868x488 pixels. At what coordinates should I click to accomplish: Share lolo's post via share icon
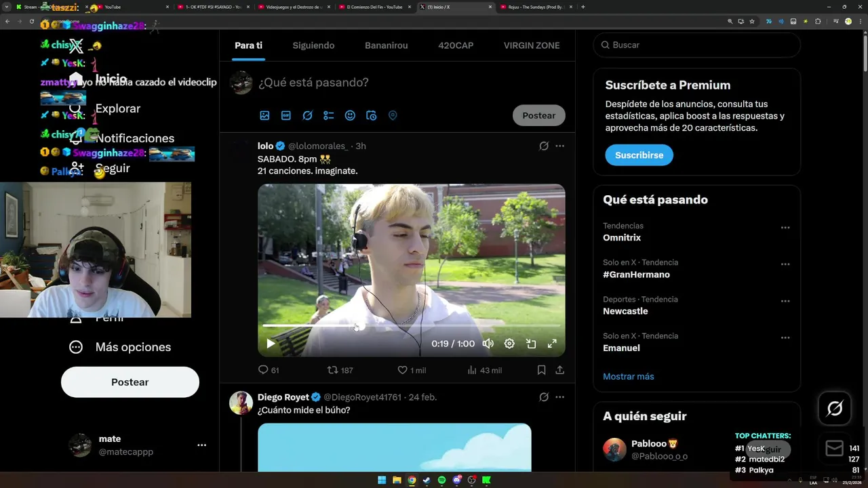pos(559,370)
